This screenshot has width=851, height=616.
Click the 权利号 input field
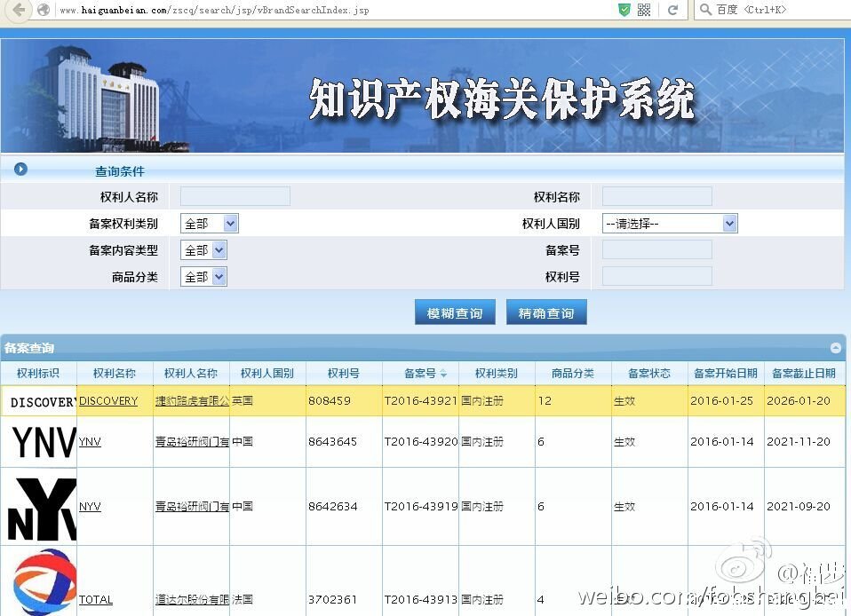point(657,276)
